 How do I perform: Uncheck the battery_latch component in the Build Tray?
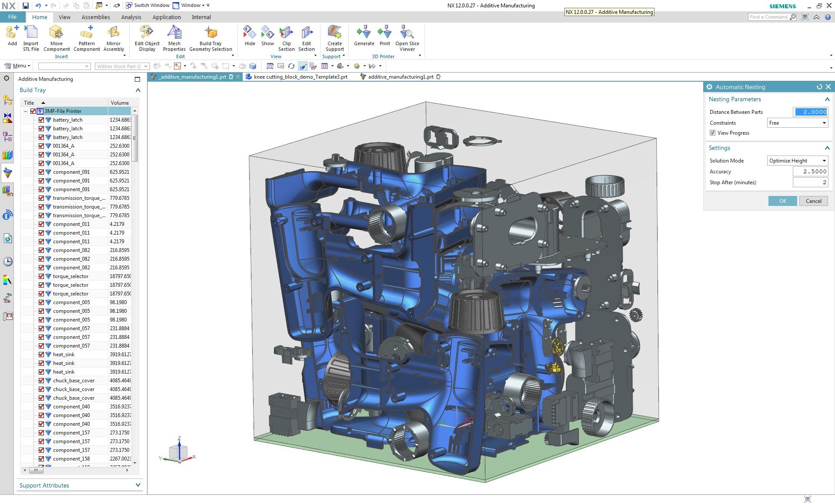pos(41,119)
